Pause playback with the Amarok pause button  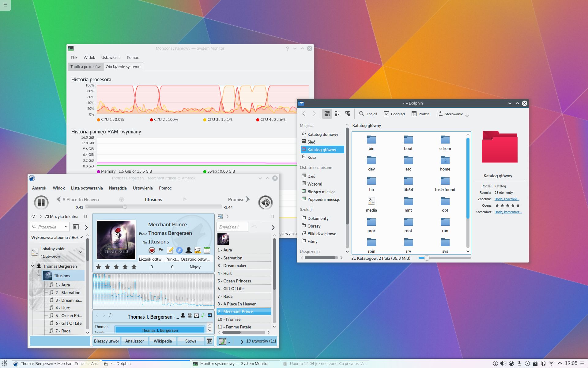[41, 202]
